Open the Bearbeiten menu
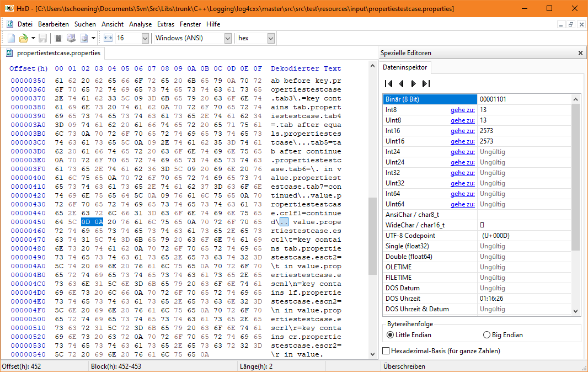This screenshot has height=372, width=588. (54, 24)
